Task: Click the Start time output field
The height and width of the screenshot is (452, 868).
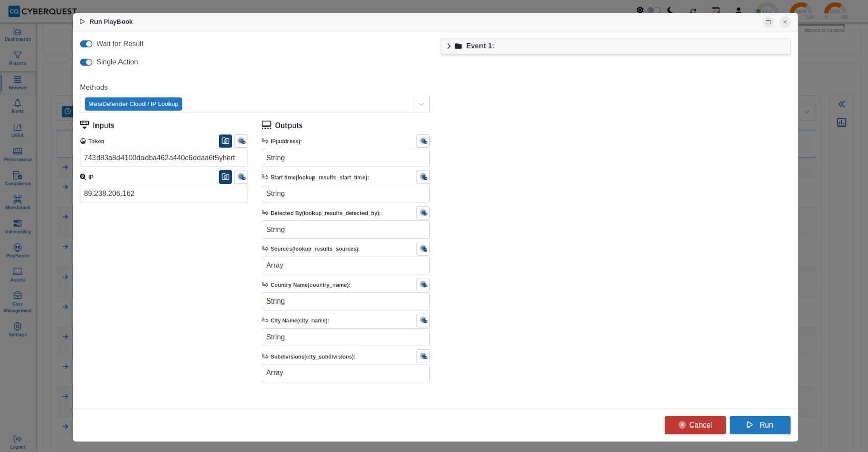Action: point(346,194)
